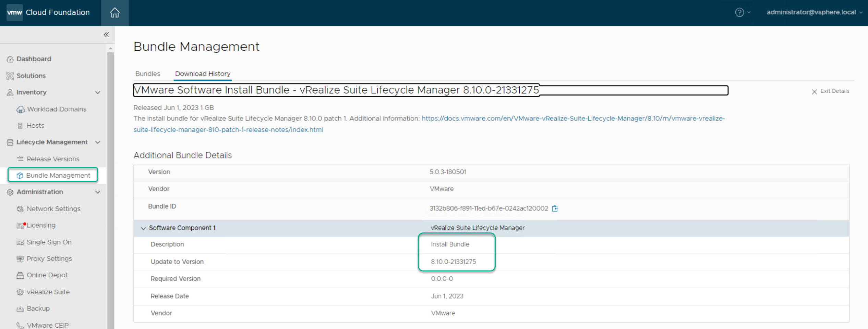Click the sidebar scrollbar up arrow
The width and height of the screenshot is (868, 329).
[110, 49]
